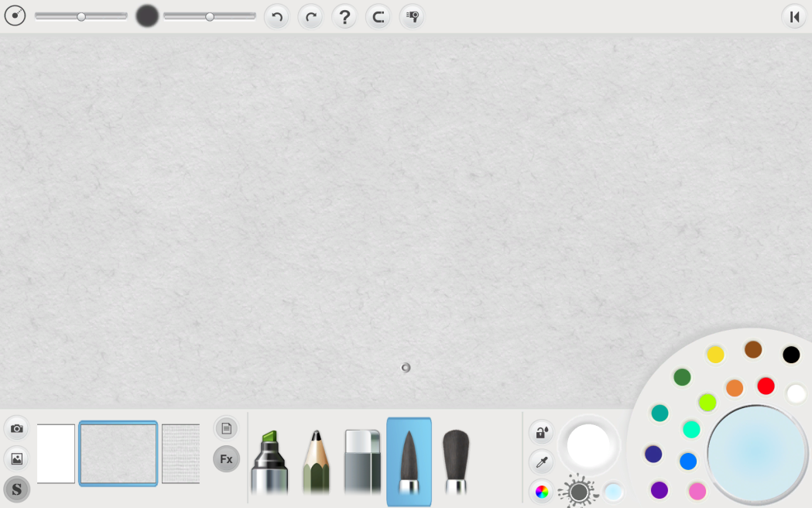
Task: Toggle the S button in bottom-left
Action: pos(16,489)
